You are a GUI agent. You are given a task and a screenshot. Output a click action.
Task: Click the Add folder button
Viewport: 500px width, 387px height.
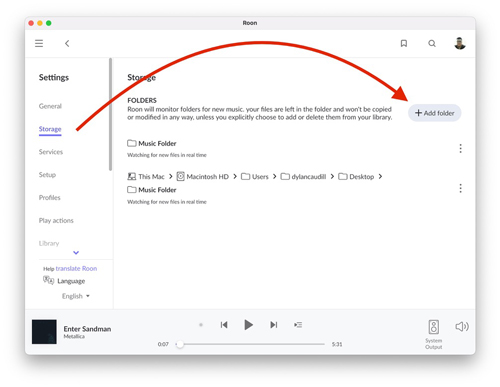point(435,113)
